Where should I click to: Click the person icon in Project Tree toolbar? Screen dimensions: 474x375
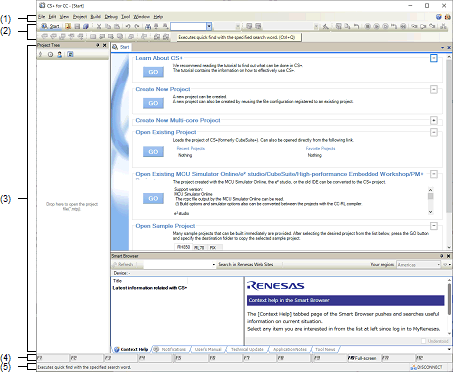[60, 54]
